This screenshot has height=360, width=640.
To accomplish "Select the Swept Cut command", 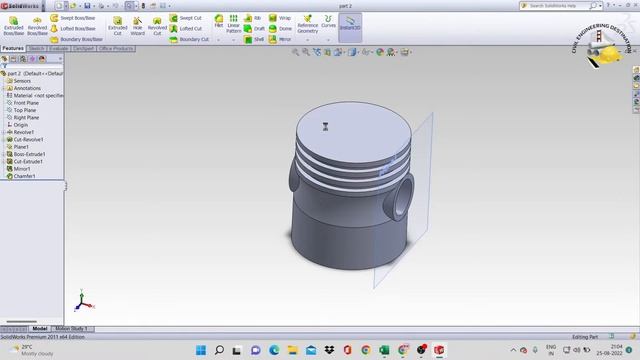I will coord(186,18).
